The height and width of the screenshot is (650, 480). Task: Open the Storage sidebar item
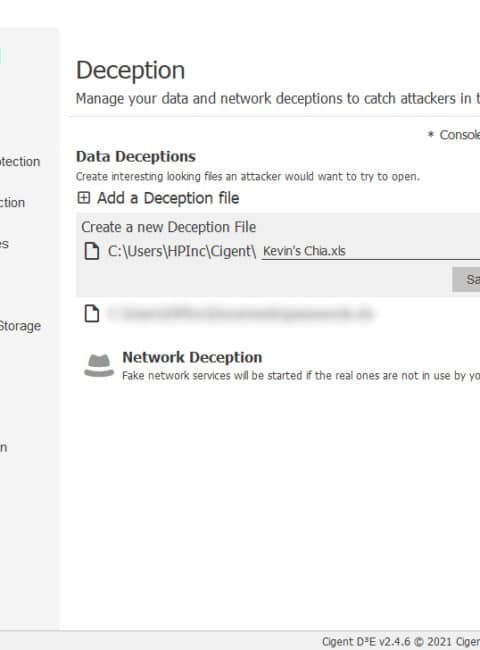pyautogui.click(x=20, y=326)
